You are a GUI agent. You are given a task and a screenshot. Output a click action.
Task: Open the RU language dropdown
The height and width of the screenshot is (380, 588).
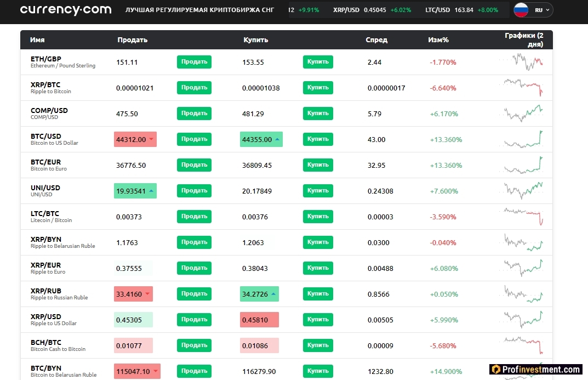coord(543,10)
